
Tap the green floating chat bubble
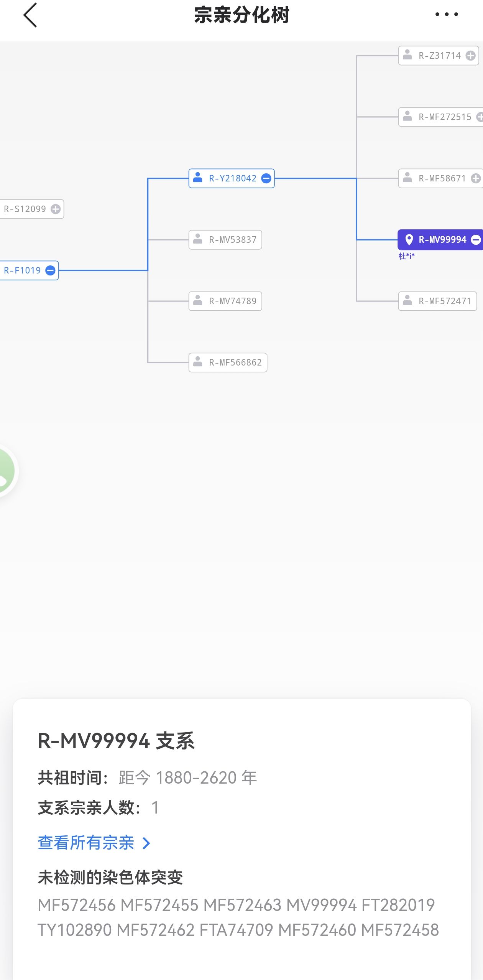pyautogui.click(x=6, y=471)
